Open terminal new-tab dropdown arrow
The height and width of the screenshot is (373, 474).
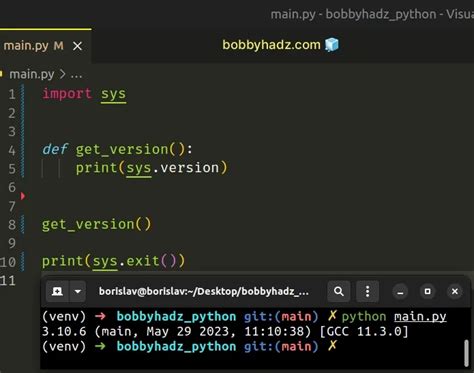[x=77, y=291]
